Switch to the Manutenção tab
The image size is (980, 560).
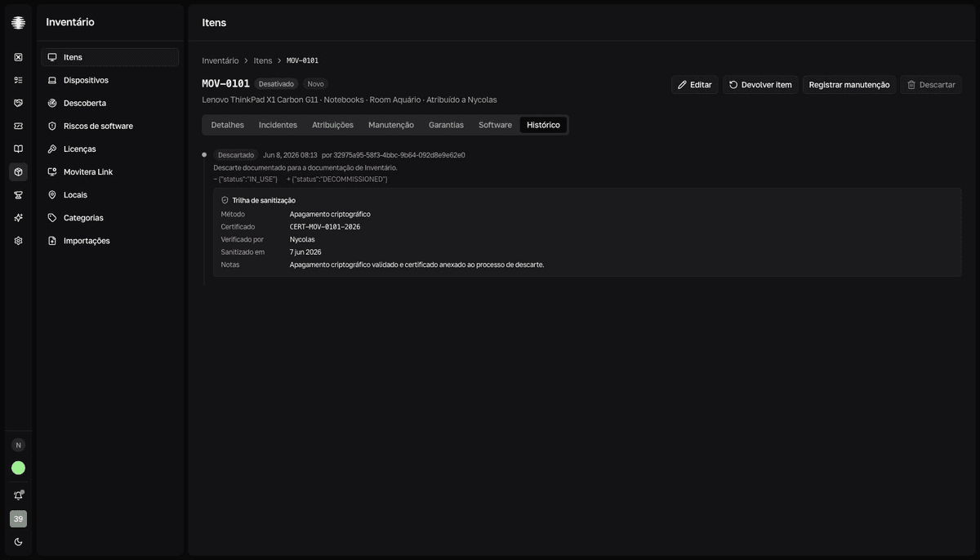click(x=391, y=125)
